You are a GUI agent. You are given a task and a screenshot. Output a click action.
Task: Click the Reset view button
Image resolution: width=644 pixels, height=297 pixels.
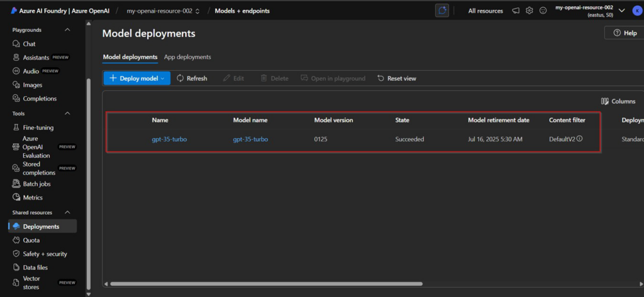point(396,78)
